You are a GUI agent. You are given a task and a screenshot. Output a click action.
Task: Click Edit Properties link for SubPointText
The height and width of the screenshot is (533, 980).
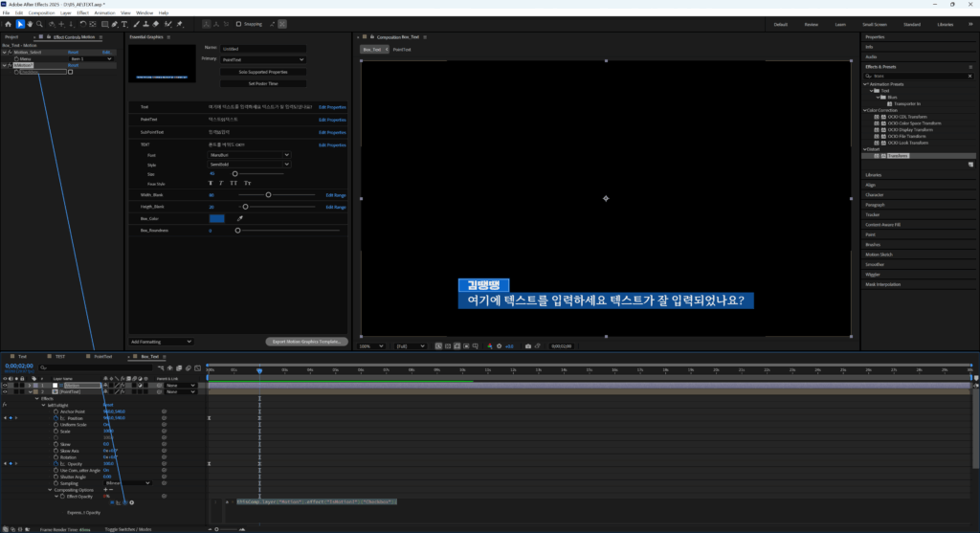click(332, 132)
